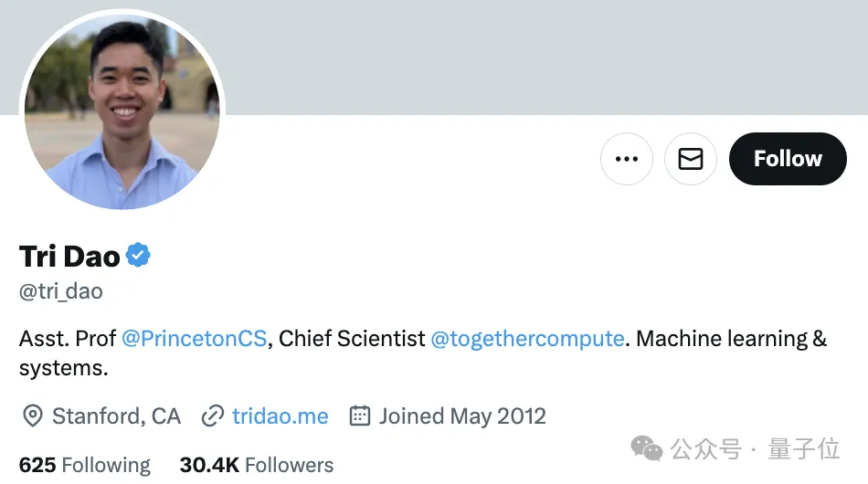
Task: Click the WeChat logo watermark
Action: 648,448
